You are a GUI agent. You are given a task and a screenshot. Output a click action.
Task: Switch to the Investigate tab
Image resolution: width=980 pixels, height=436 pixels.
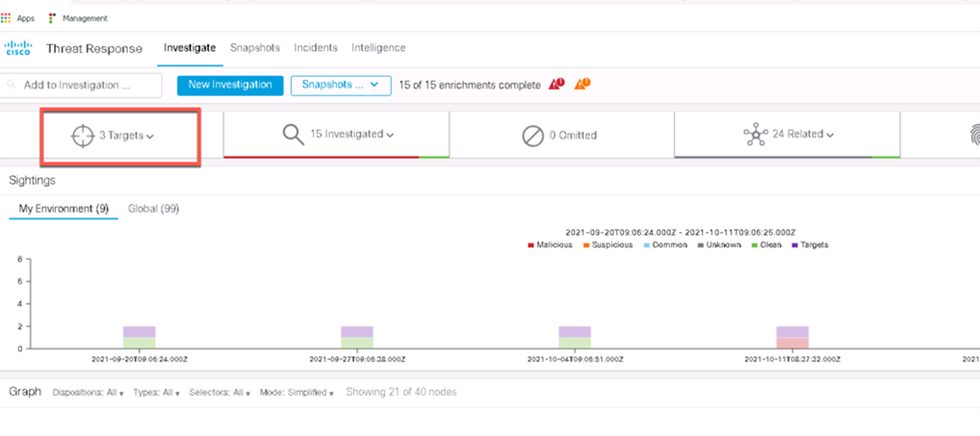pos(190,48)
